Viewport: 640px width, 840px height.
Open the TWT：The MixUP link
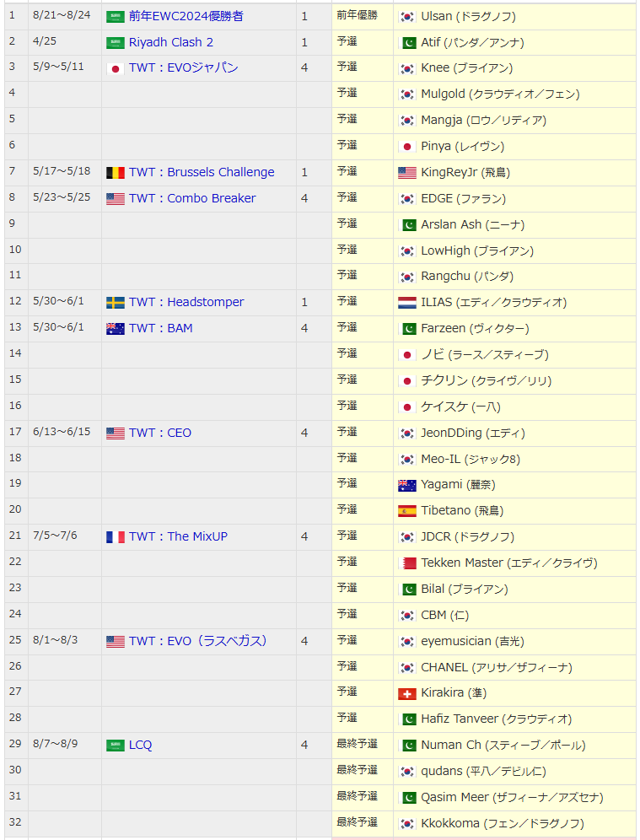point(179,536)
